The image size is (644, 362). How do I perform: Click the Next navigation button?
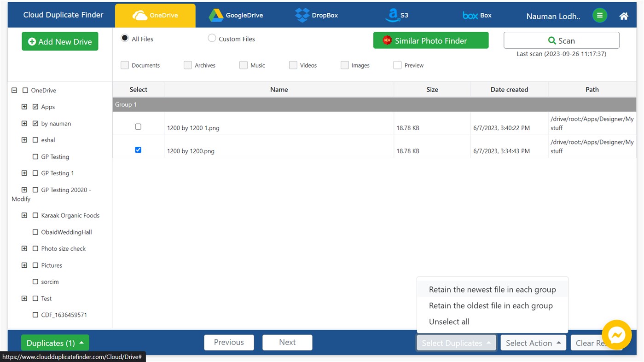[287, 342]
